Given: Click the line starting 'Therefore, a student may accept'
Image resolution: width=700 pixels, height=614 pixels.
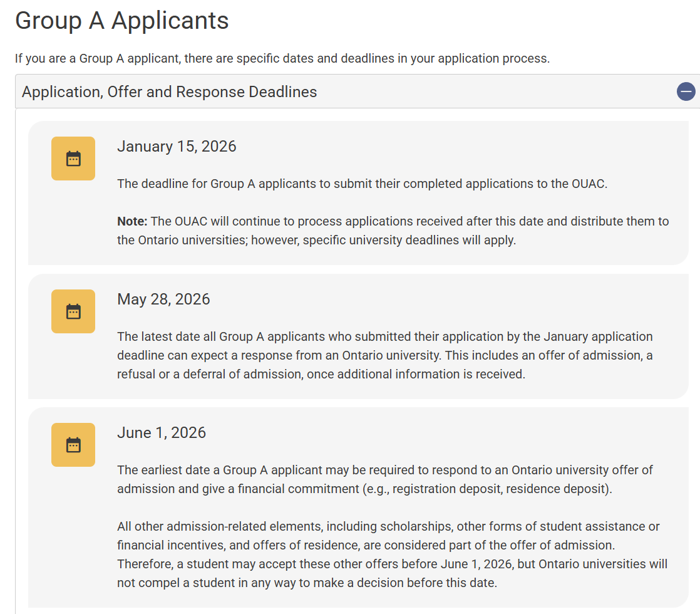Looking at the screenshot, I should [392, 564].
